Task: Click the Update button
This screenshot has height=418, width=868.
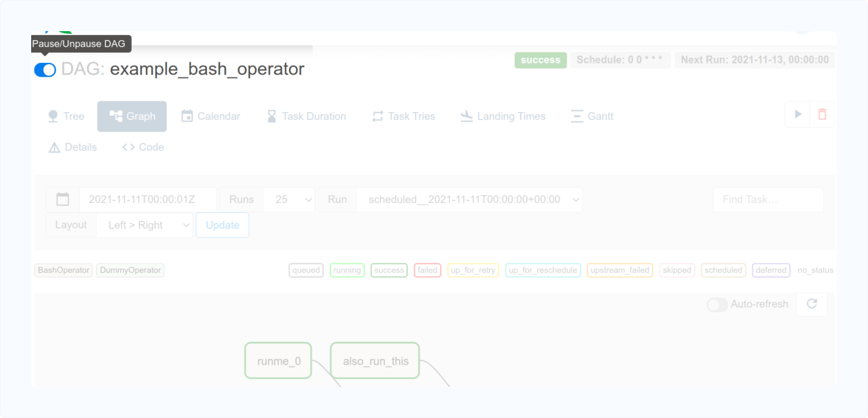Action: tap(223, 225)
